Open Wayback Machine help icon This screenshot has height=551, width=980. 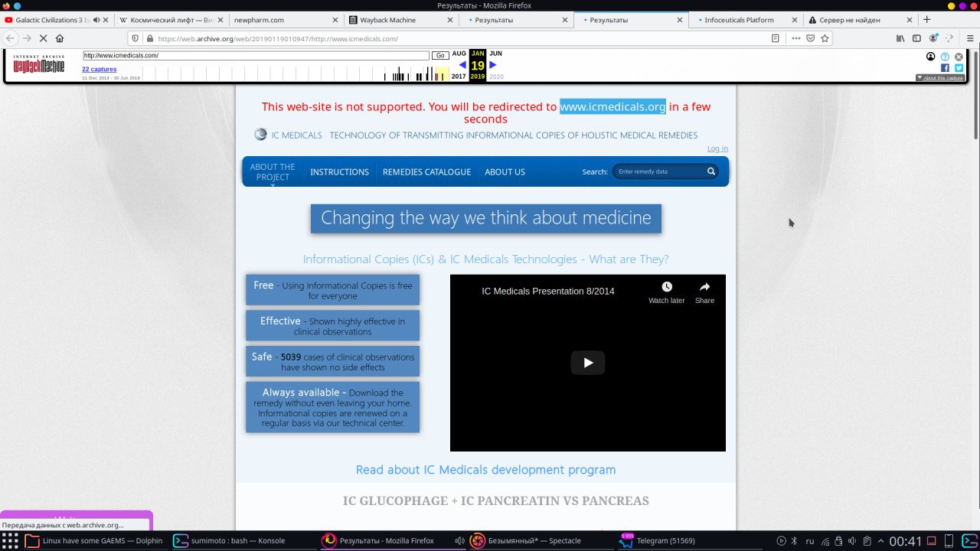(x=945, y=57)
